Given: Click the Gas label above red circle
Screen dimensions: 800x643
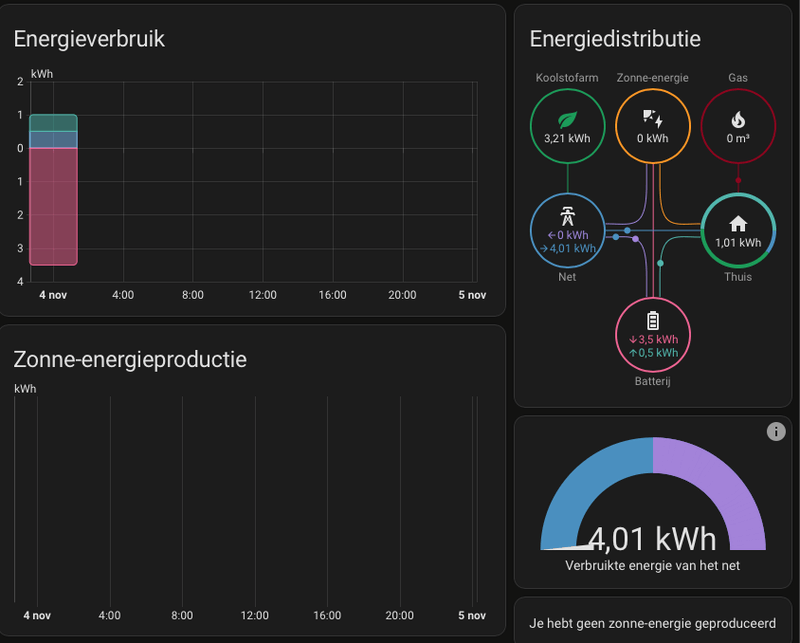Looking at the screenshot, I should coord(738,78).
